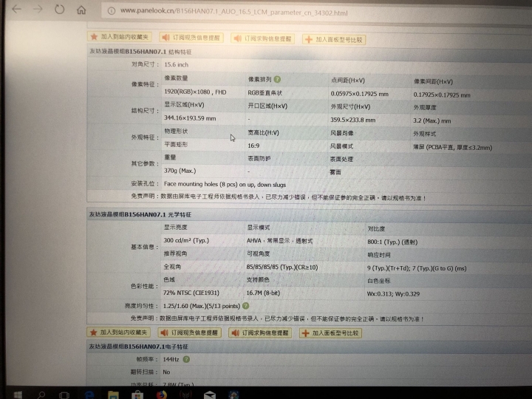Screen dimensions: 532x399
Task: Click the lower 加入到站内收藏夹 star button
Action: tap(118, 332)
